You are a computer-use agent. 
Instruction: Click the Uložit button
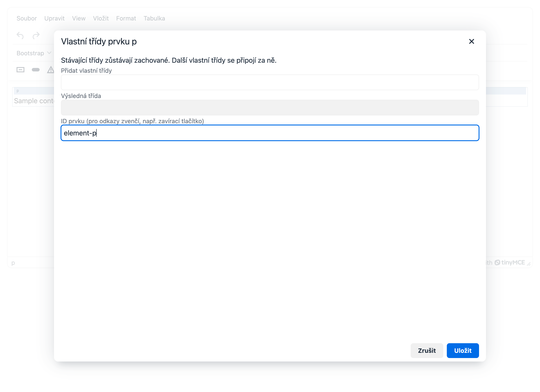pos(463,351)
